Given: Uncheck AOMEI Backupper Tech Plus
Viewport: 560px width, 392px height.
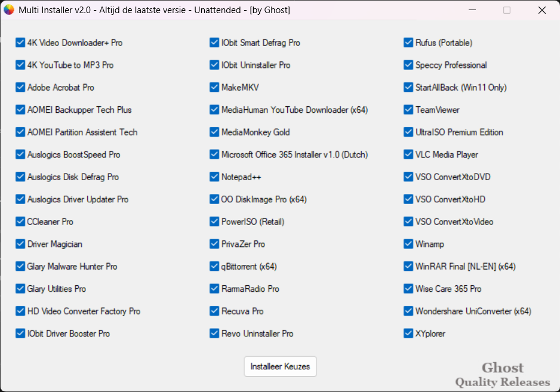Looking at the screenshot, I should pyautogui.click(x=20, y=110).
